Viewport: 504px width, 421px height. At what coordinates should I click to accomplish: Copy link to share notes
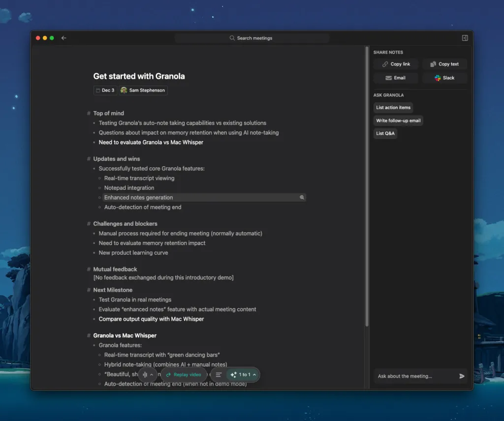(396, 64)
